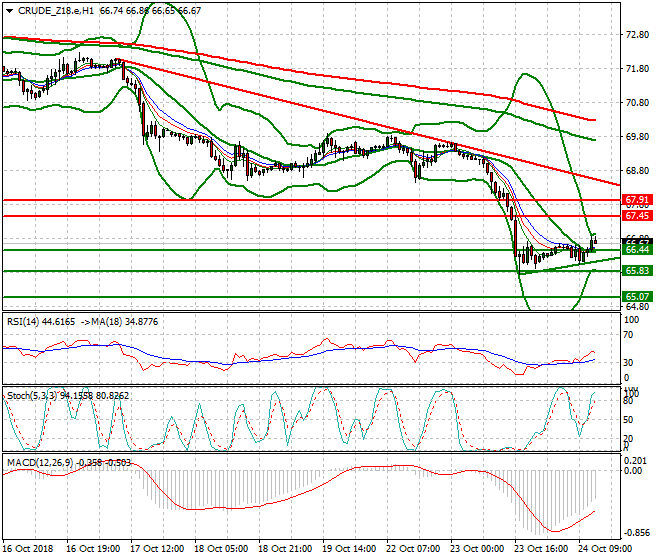660x560 pixels.
Task: Click the 65.07 green support price label
Action: 637,297
